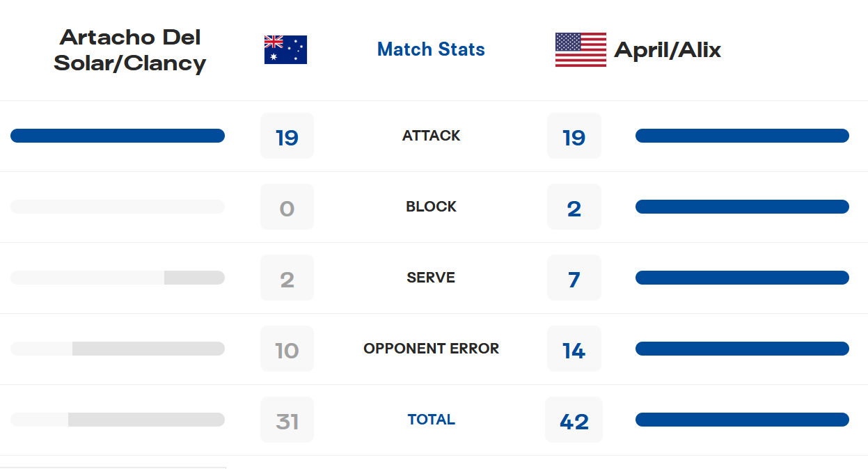Click Australia's opponent error score of 10
The image size is (868, 469).
click(x=287, y=349)
